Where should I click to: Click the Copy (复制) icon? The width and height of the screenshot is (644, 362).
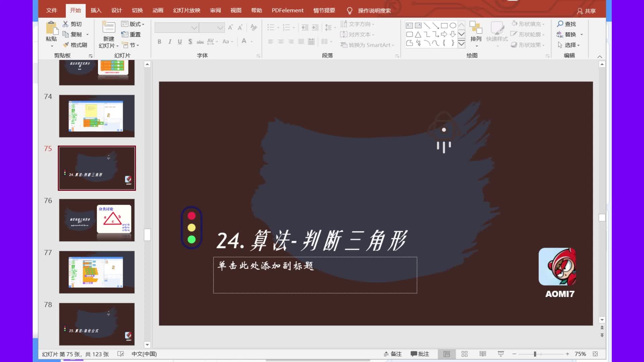(x=65, y=34)
